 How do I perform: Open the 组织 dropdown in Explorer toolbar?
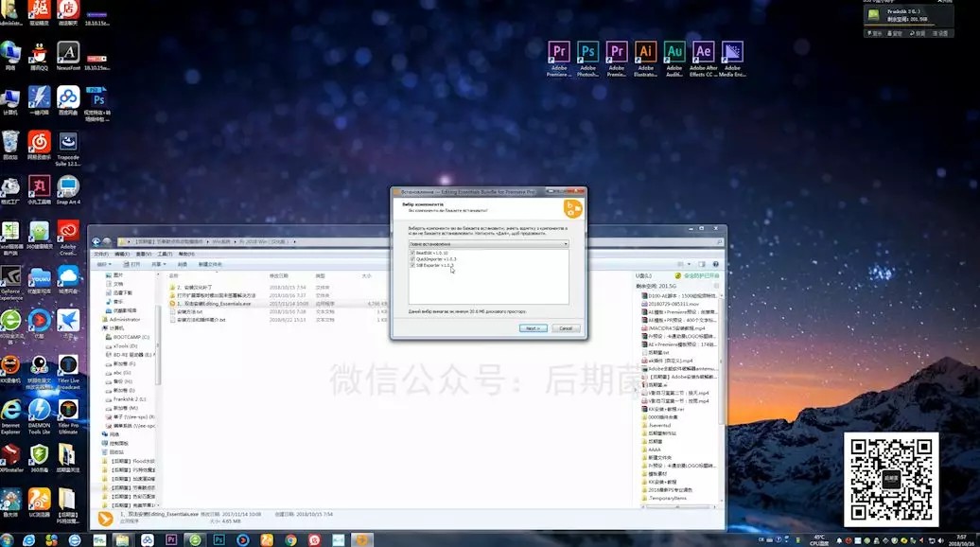(x=104, y=264)
